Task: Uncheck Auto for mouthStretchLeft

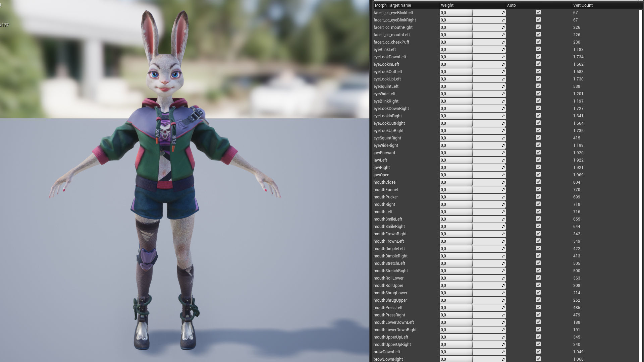Action: [538, 263]
